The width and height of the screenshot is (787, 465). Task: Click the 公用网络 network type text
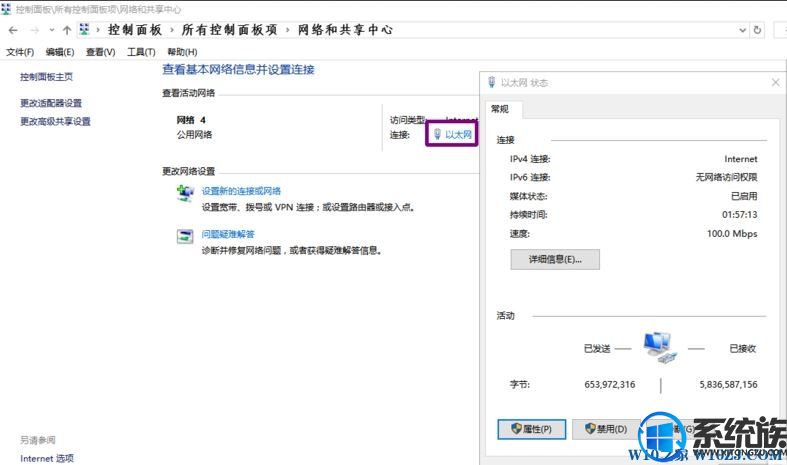click(x=194, y=135)
